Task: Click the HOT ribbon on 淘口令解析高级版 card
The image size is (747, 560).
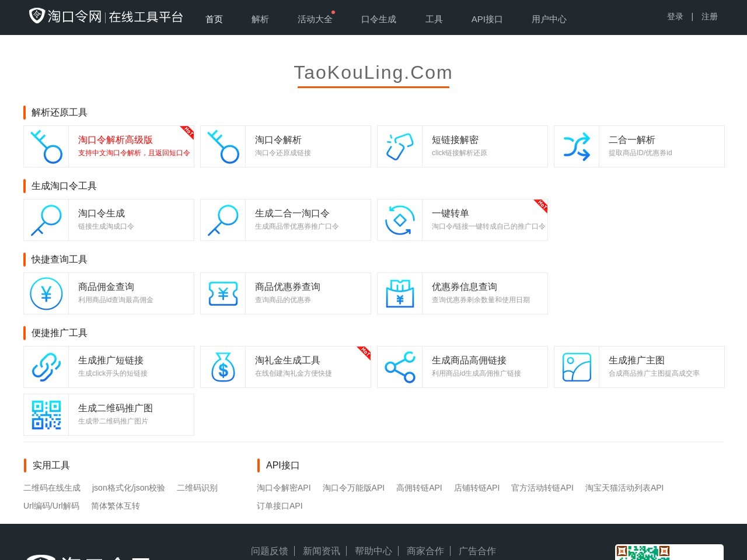Action: click(x=188, y=131)
